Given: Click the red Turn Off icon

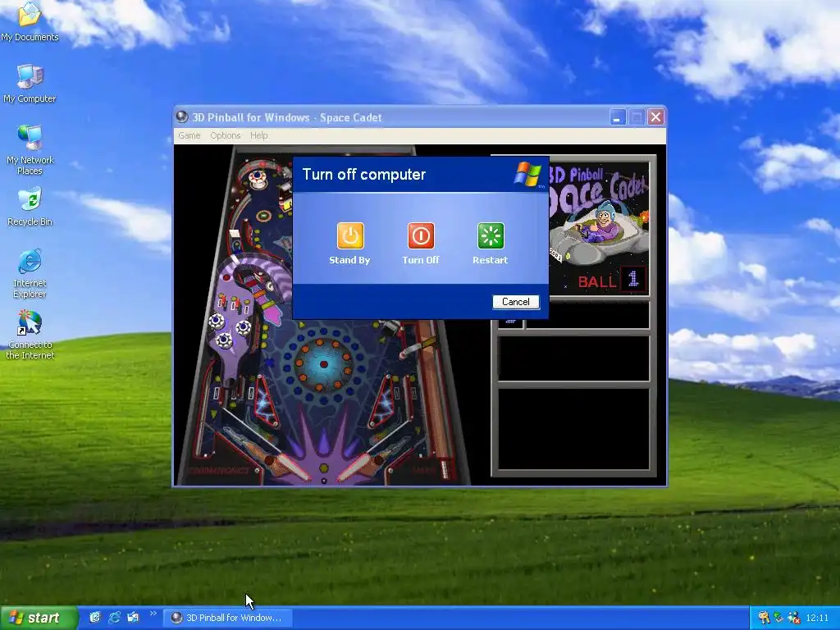Looking at the screenshot, I should (x=421, y=235).
